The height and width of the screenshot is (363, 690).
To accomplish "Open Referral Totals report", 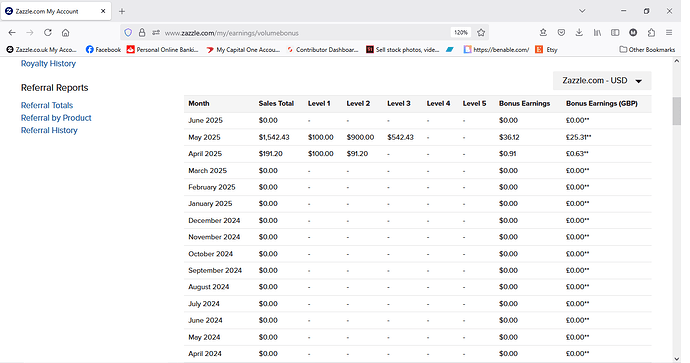I will tap(47, 105).
